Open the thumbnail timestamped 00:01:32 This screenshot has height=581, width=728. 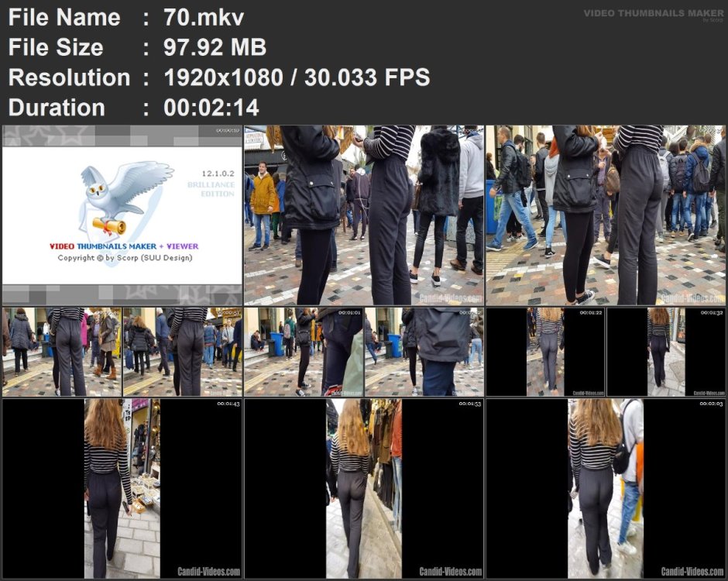point(666,352)
